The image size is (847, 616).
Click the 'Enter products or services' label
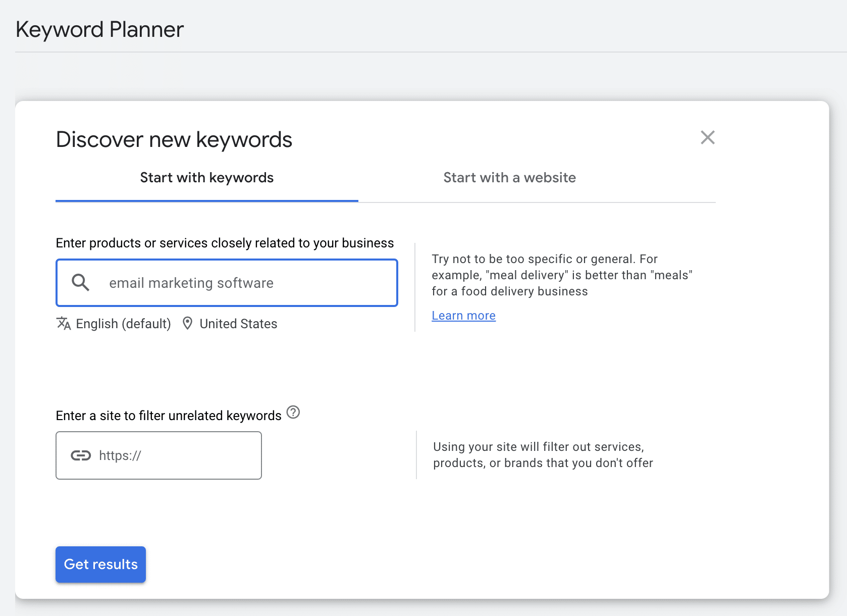(225, 243)
